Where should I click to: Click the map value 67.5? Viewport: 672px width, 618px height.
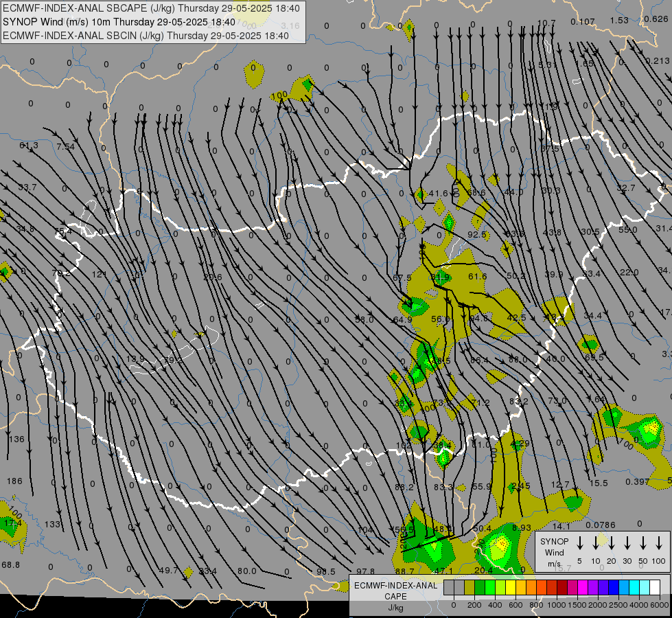pyautogui.click(x=402, y=278)
